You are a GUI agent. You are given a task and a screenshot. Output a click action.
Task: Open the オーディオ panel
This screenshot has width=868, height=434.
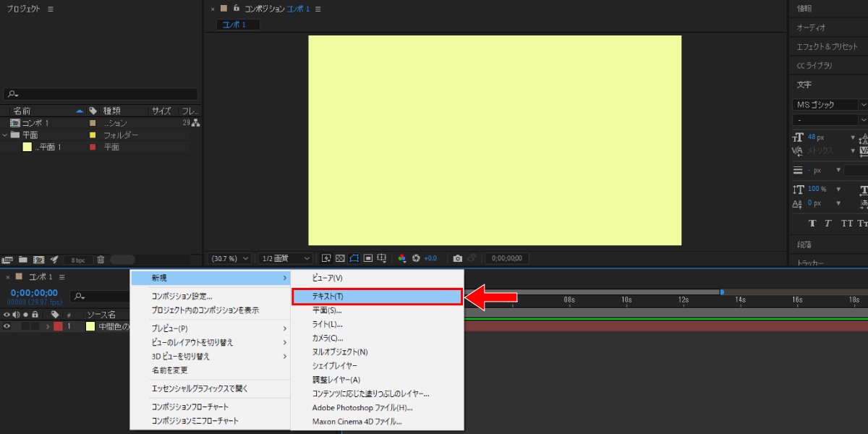pos(811,27)
